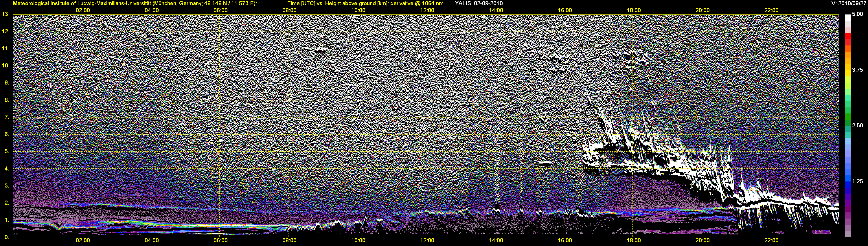The image size is (868, 246).
Task: Click the 22:00 tick label on the lower time axis
Action: point(771,240)
